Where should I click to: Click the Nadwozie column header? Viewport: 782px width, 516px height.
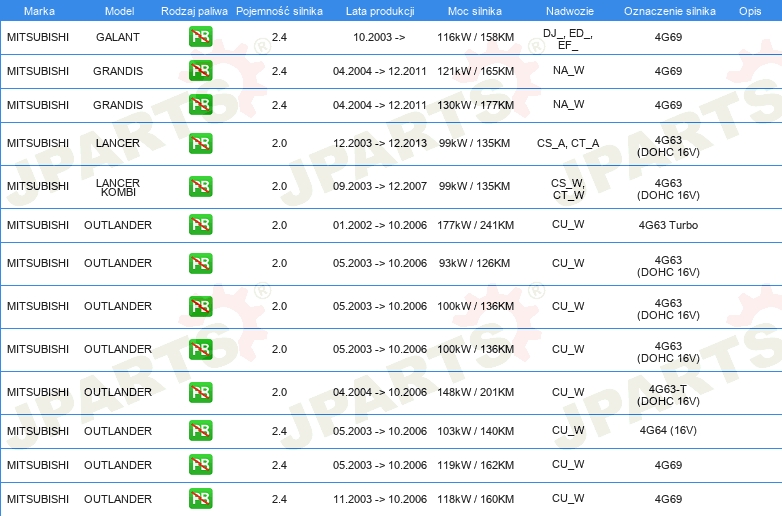tap(570, 11)
